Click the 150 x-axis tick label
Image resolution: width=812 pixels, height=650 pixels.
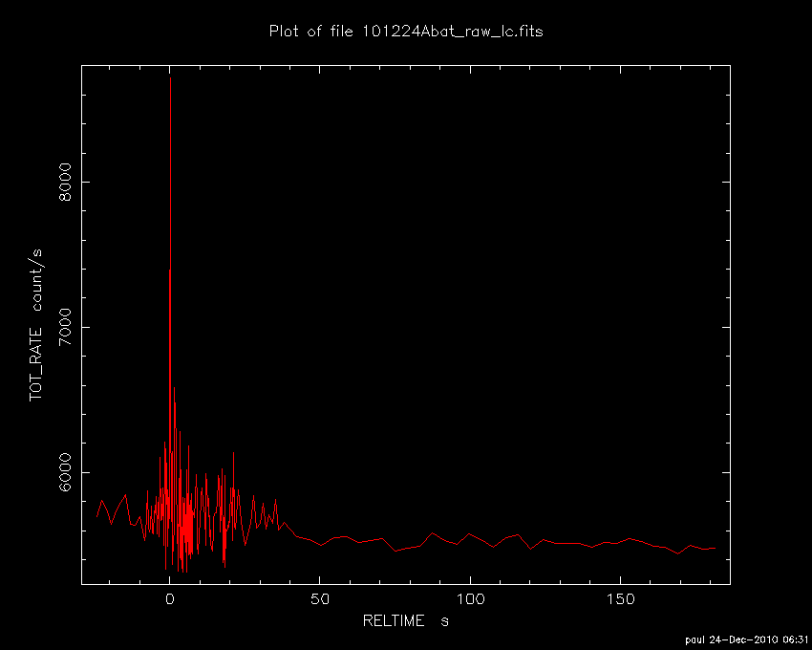tap(620, 599)
